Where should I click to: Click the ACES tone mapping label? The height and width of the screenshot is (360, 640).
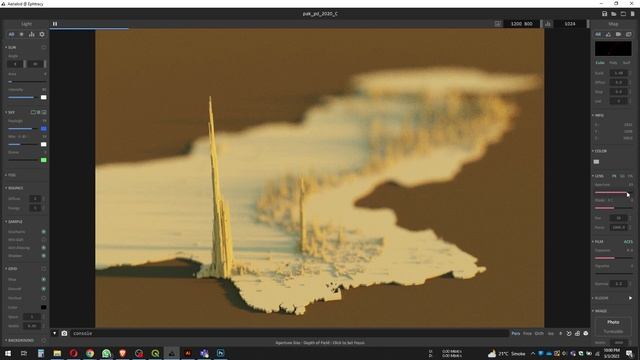click(628, 242)
